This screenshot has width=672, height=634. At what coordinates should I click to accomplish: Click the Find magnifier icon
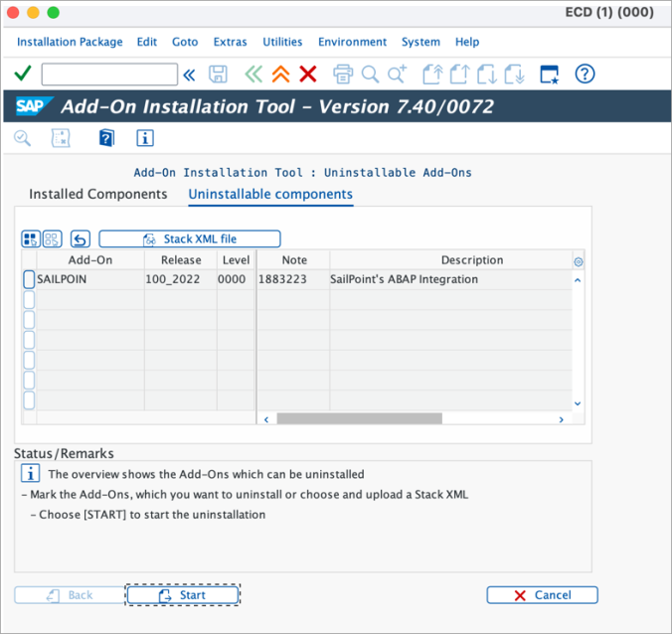(x=370, y=74)
